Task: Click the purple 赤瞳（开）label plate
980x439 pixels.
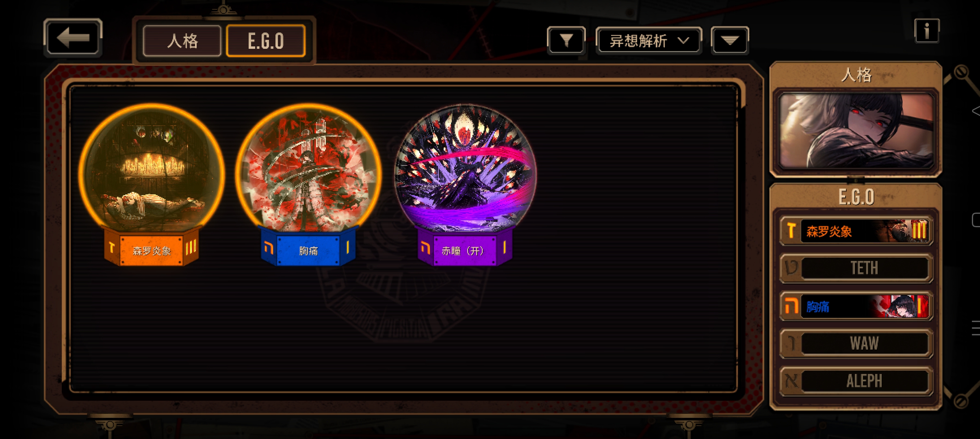Action: pyautogui.click(x=464, y=248)
